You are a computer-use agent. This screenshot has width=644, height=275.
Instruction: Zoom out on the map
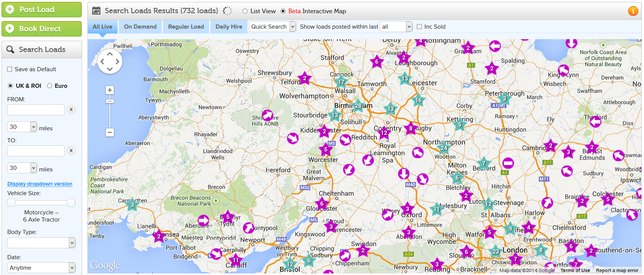(110, 132)
